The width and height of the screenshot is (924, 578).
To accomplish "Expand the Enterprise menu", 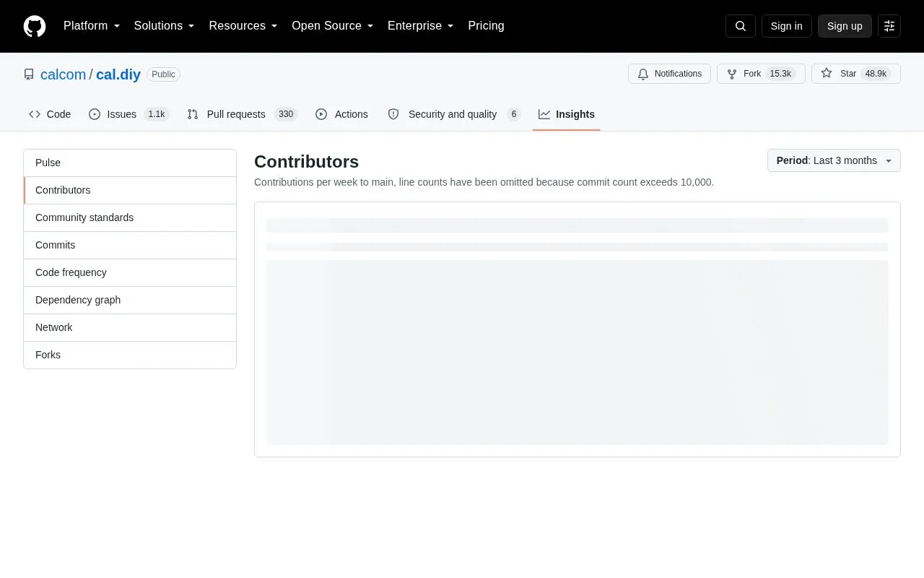I will [x=421, y=26].
